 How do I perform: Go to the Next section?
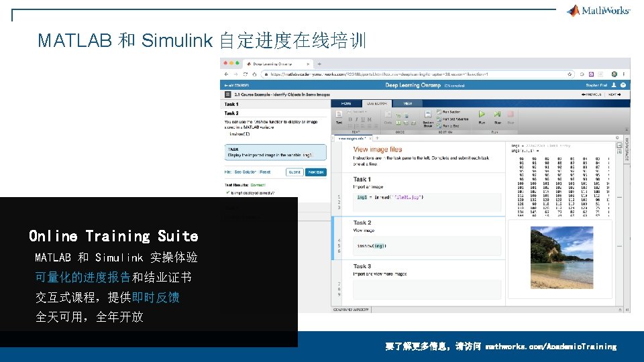[614, 95]
